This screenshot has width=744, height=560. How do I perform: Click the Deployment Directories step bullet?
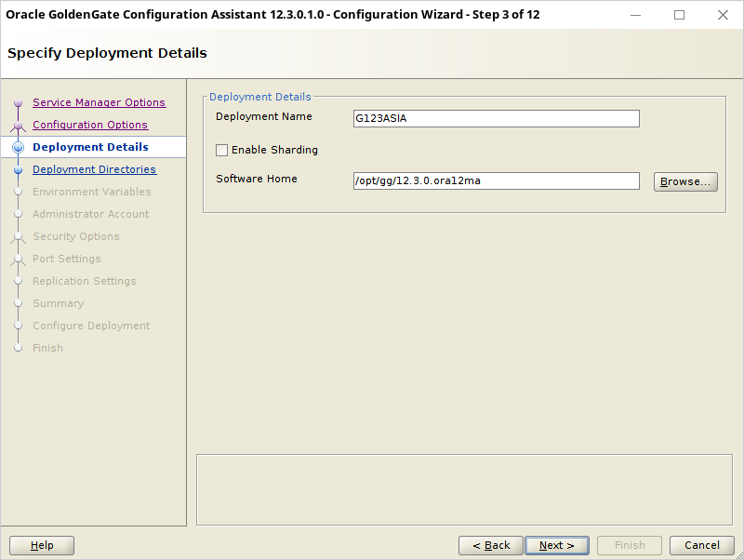pos(18,169)
